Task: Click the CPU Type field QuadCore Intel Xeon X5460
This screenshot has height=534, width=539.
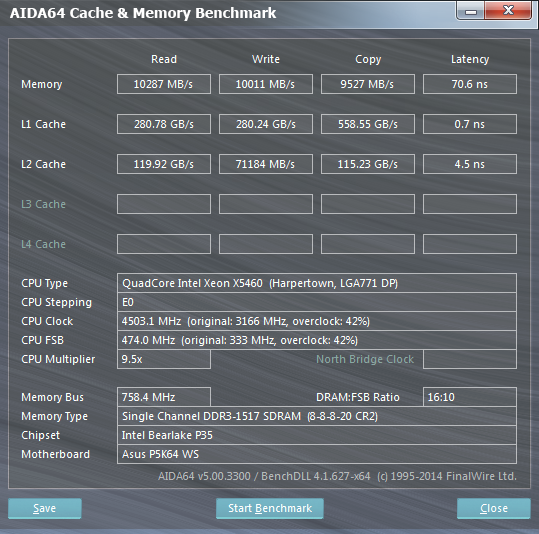Action: 317,283
